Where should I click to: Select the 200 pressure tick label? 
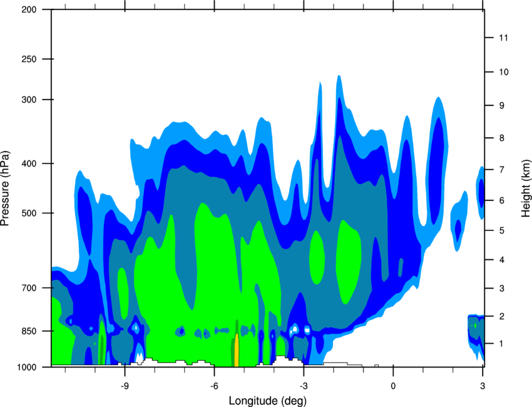click(29, 9)
